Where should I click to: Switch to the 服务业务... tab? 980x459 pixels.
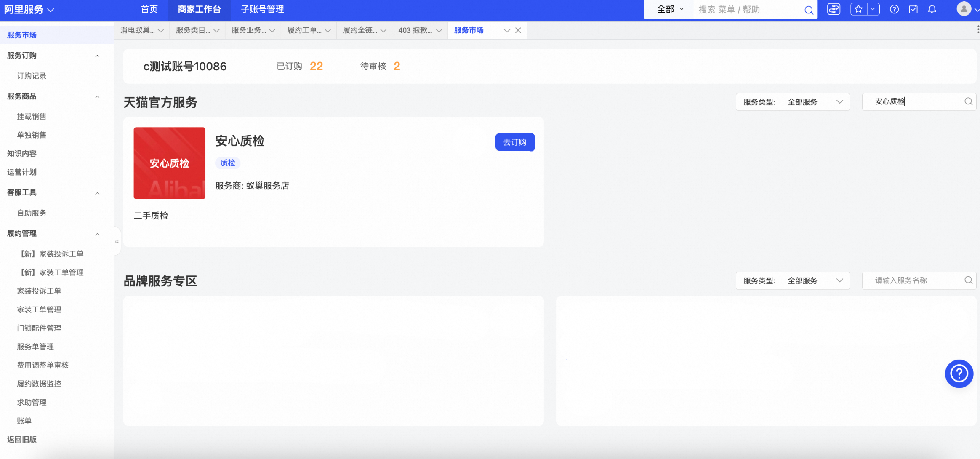click(x=253, y=30)
